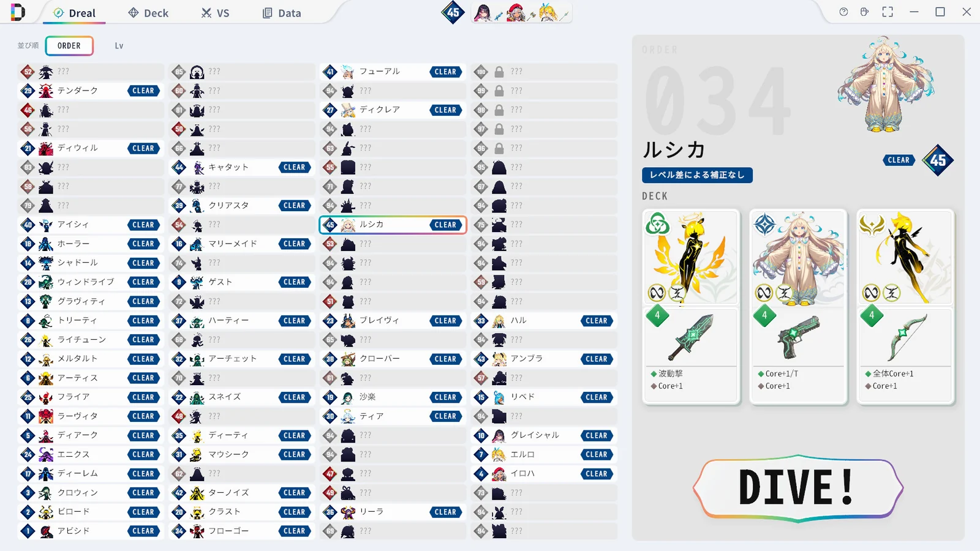
Task: Click the mouse settings icon in title bar
Action: point(864,12)
